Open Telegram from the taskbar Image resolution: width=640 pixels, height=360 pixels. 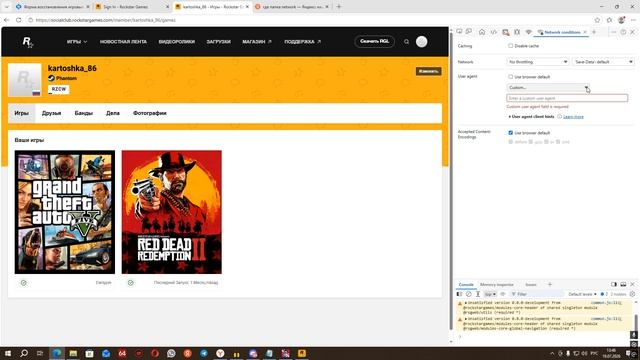pos(204,353)
